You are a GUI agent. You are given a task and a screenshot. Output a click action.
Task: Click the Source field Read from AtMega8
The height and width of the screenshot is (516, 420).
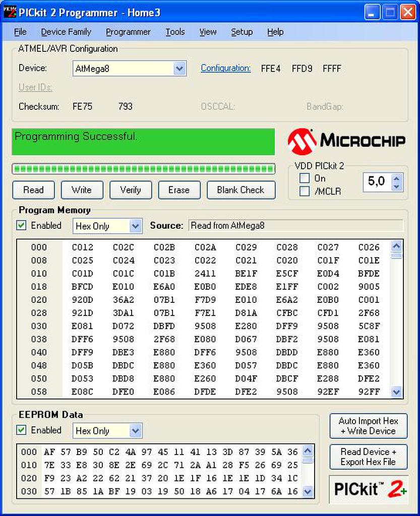[x=295, y=225]
